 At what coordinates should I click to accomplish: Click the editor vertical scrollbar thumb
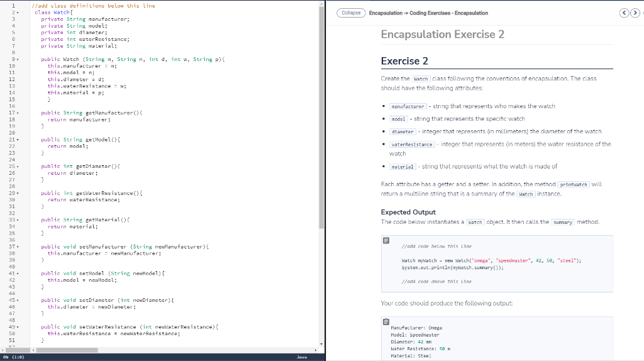tap(321, 117)
